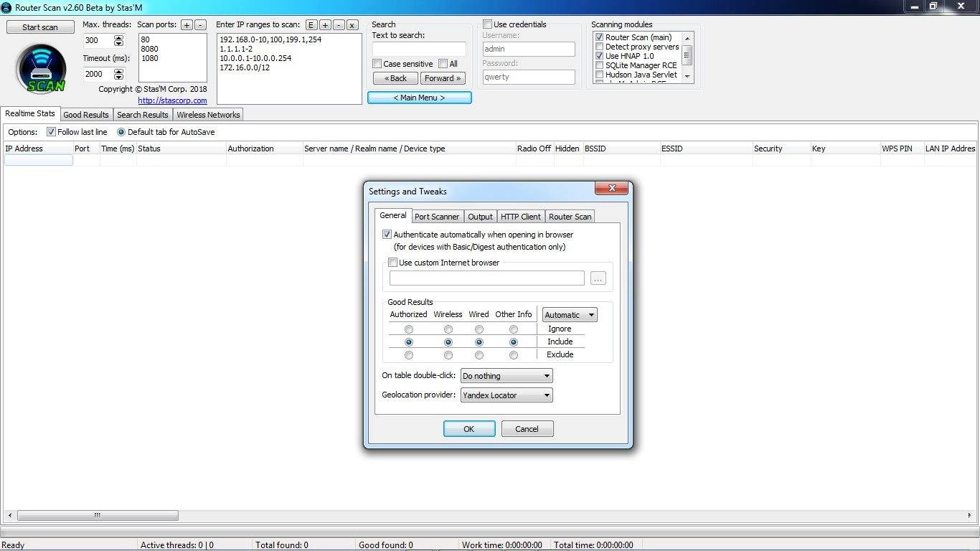This screenshot has height=551, width=980.
Task: Remove a scan port with minus button
Action: 200,24
